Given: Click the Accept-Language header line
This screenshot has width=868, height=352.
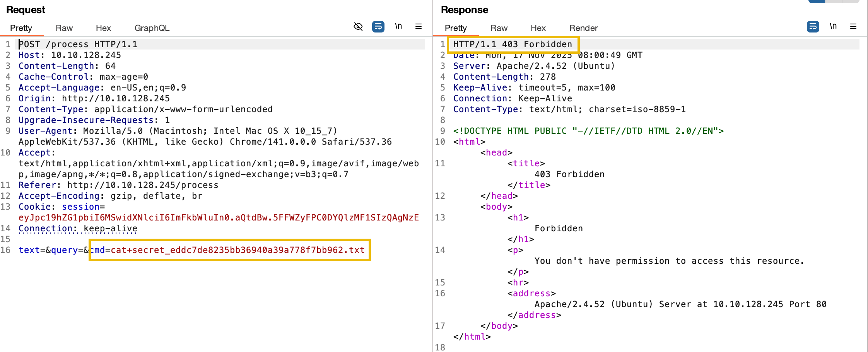Looking at the screenshot, I should pos(103,87).
